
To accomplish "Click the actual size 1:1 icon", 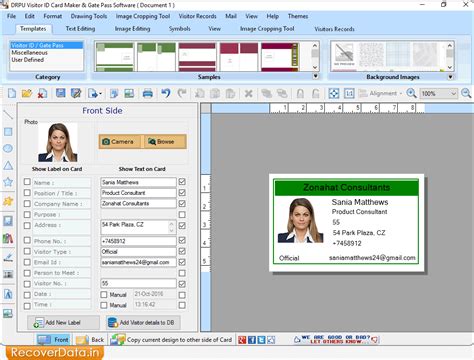I will click(349, 93).
